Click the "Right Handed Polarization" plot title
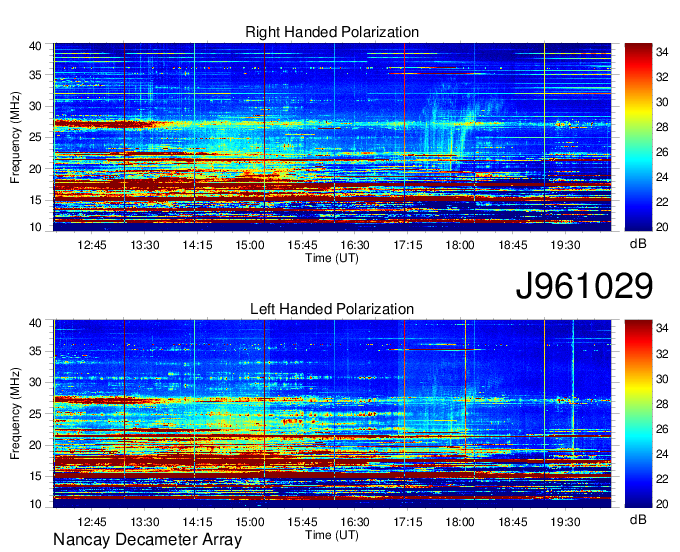Image resolution: width=680 pixels, height=552 pixels. click(x=332, y=32)
